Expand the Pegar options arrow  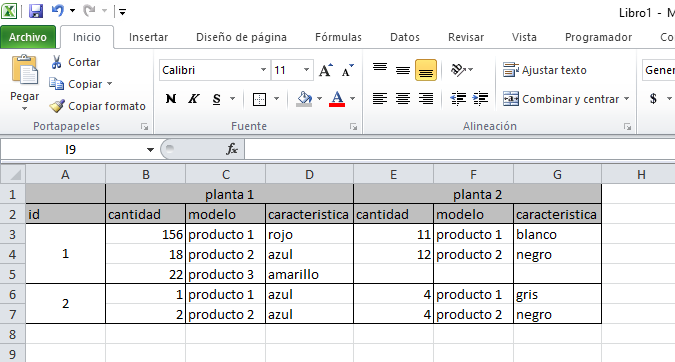(25, 108)
